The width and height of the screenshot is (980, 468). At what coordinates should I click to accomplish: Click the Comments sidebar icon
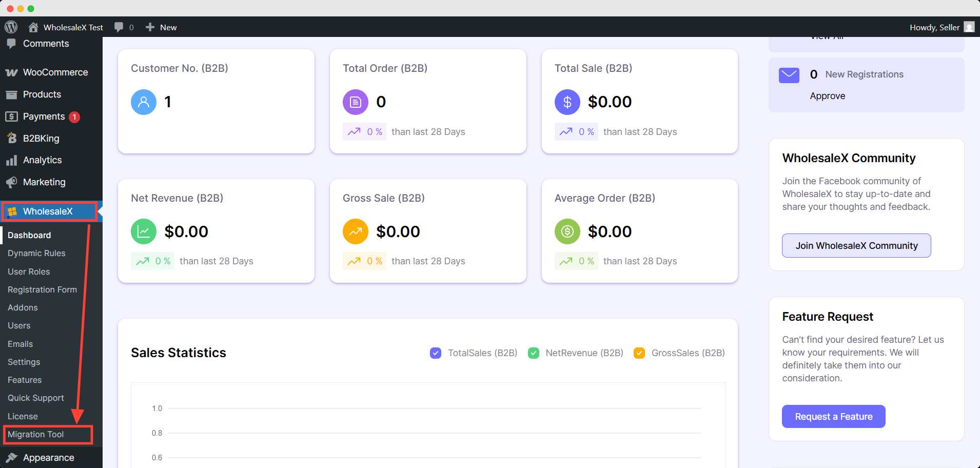(11, 44)
